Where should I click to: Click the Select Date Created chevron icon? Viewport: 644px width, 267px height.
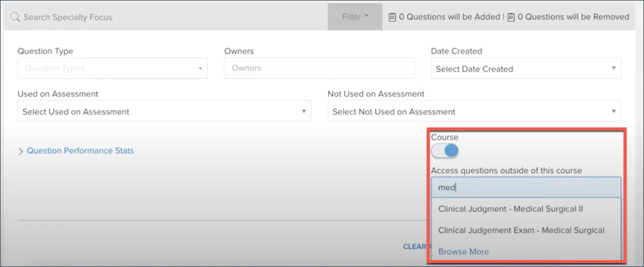pyautogui.click(x=614, y=68)
